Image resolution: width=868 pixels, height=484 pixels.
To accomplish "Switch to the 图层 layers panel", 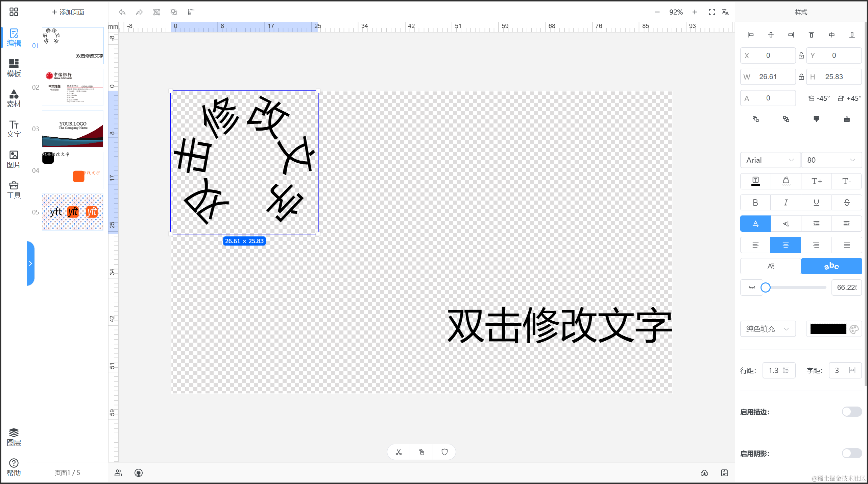I will point(14,437).
